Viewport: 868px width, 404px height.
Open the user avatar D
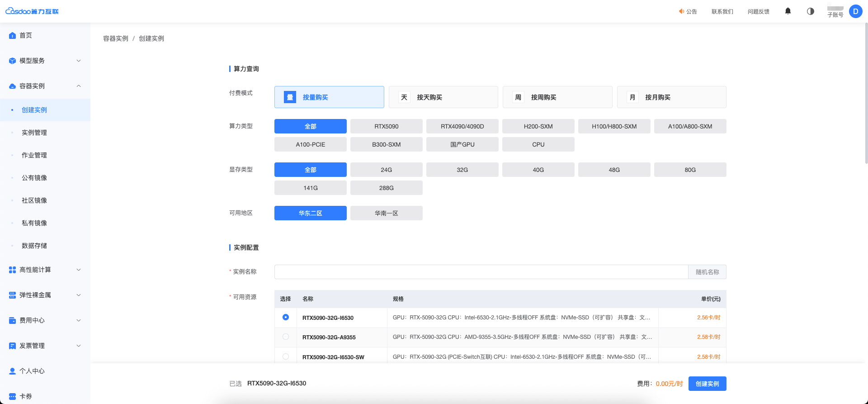855,11
